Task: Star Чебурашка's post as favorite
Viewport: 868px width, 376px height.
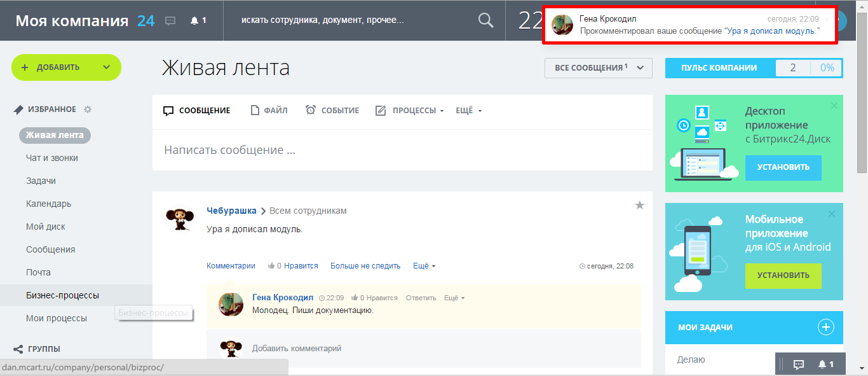Action: tap(639, 205)
